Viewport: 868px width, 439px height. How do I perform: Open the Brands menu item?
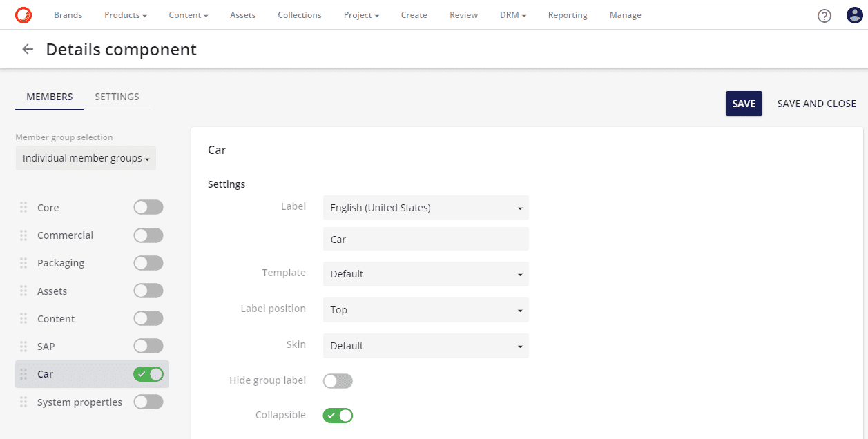point(68,15)
